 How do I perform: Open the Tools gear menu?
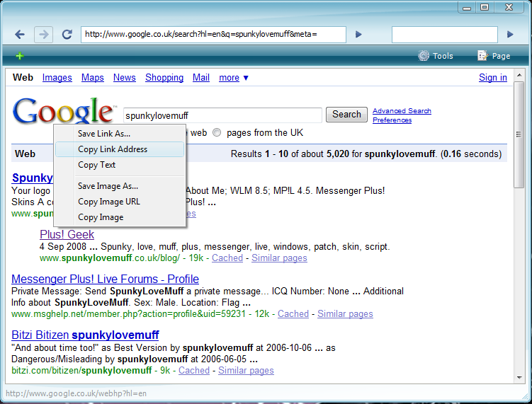click(435, 56)
